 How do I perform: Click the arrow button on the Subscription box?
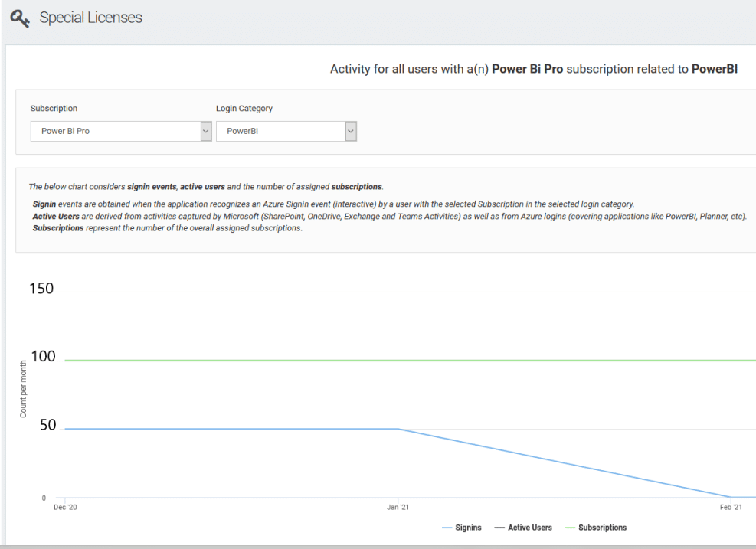(x=205, y=131)
